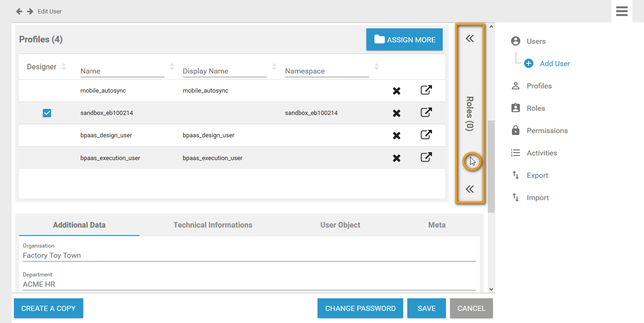The width and height of the screenshot is (644, 323).
Task: Toggle sort order on the Name column
Action: coord(172,67)
